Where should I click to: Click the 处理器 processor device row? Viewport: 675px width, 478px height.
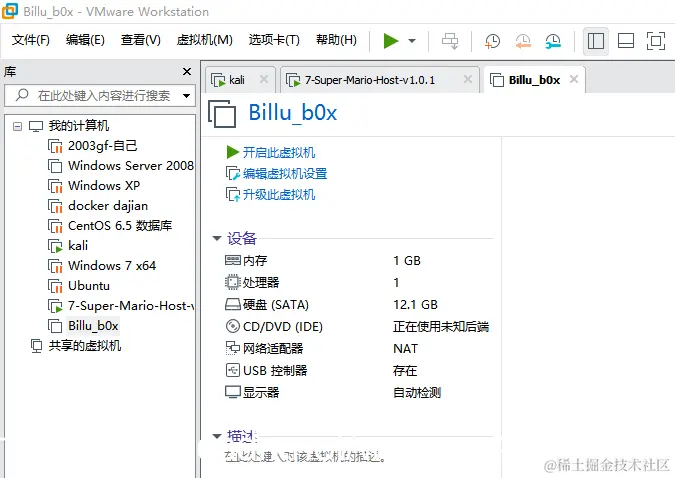pos(358,282)
